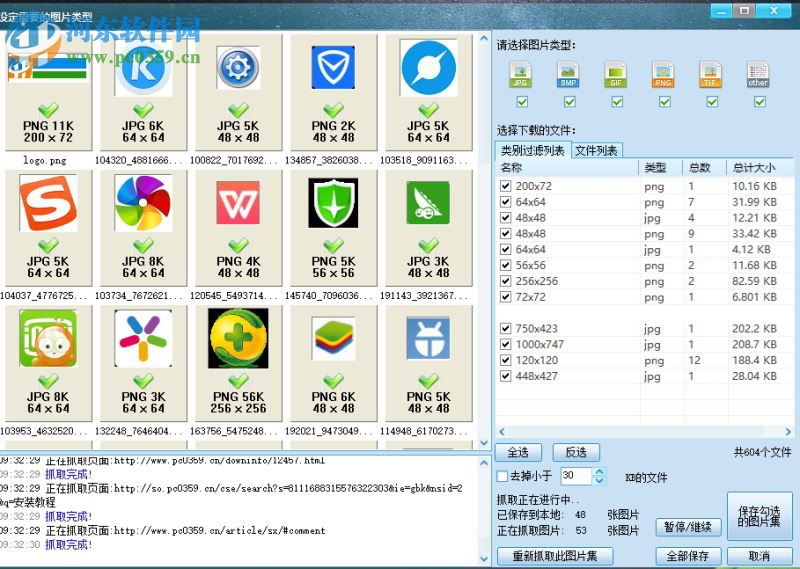Increase the KB size spinner value
The height and width of the screenshot is (569, 800).
point(599,472)
